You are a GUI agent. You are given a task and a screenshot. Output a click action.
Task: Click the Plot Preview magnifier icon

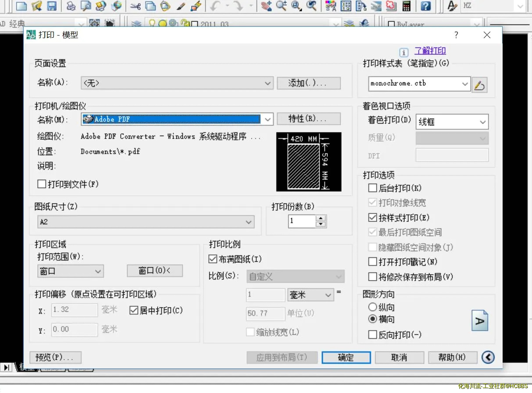[86, 6]
